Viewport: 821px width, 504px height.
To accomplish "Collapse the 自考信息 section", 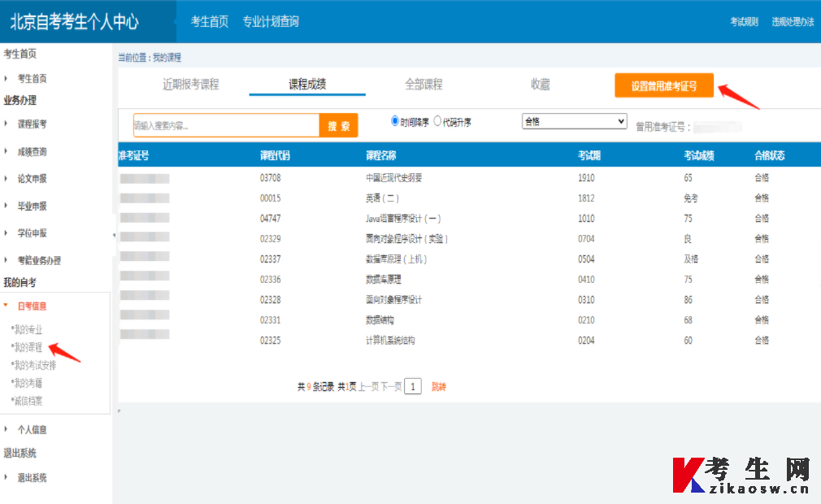I will [x=34, y=306].
